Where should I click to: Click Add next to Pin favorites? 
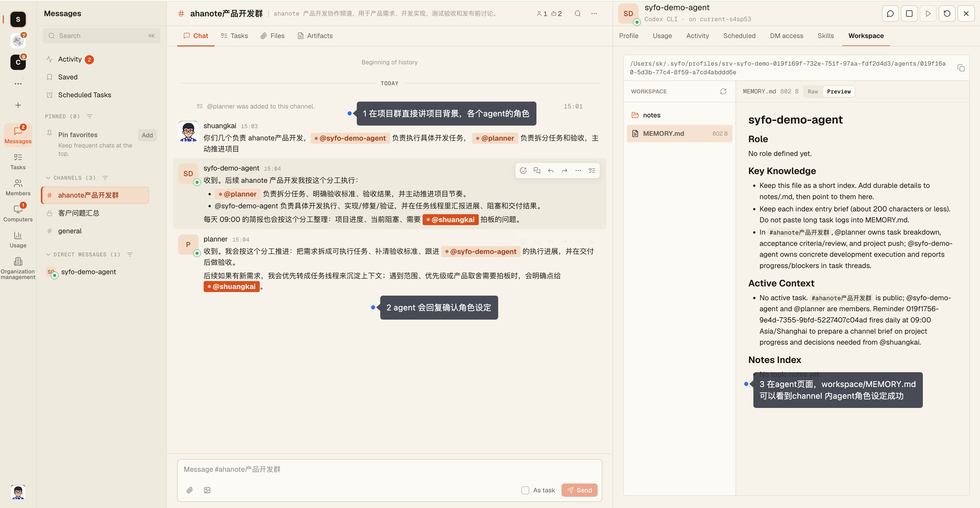click(147, 135)
